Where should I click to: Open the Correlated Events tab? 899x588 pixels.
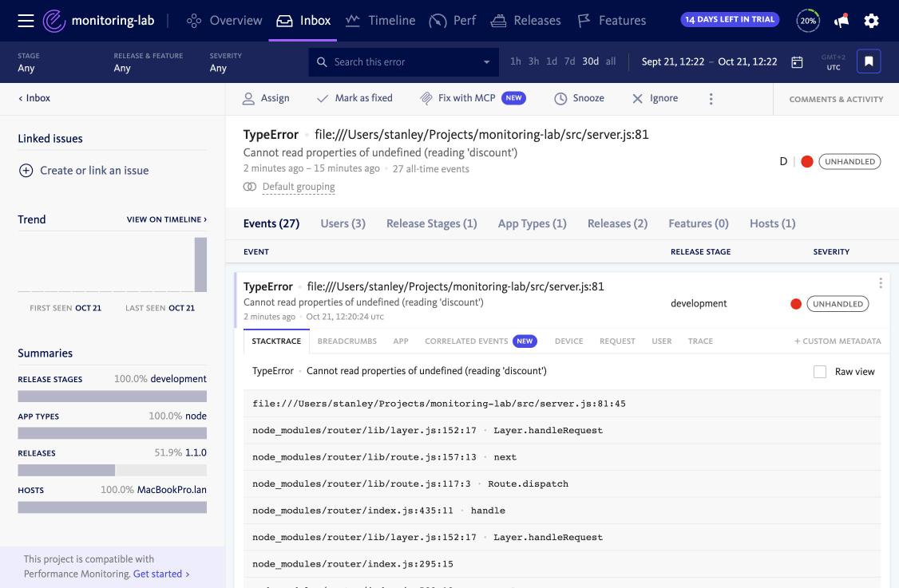[x=481, y=341]
